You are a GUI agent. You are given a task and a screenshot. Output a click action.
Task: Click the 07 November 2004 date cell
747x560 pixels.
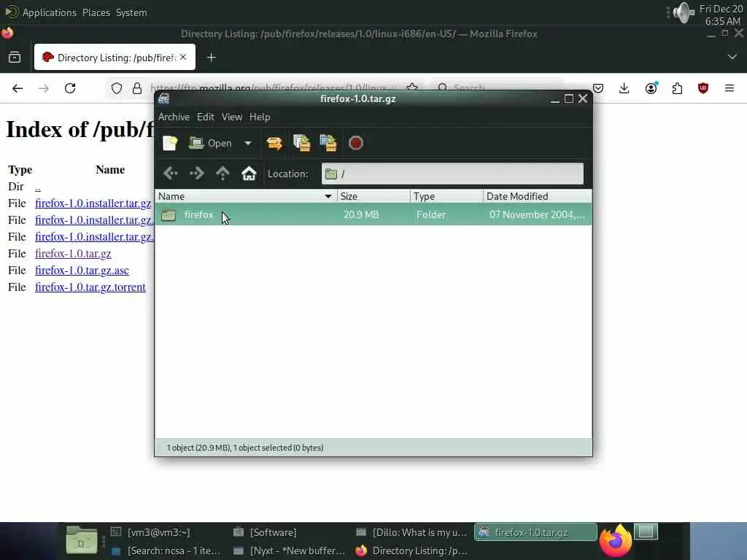(x=537, y=214)
